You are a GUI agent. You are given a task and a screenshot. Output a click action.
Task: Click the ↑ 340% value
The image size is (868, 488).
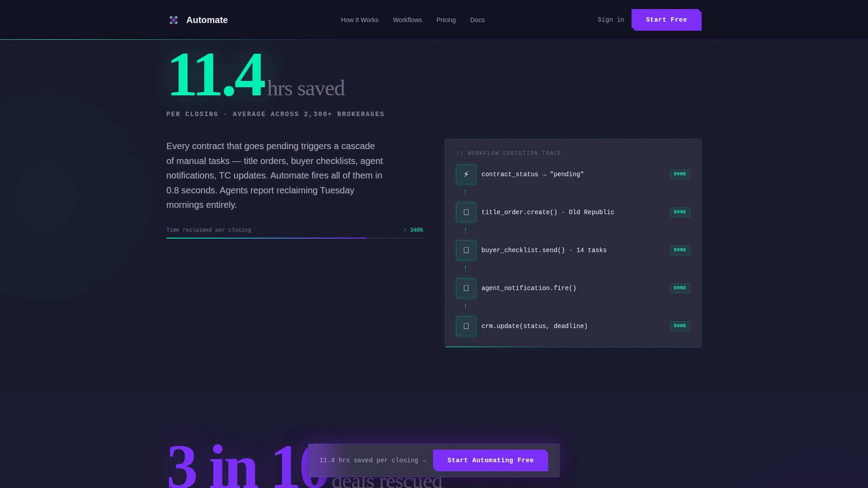pos(413,230)
